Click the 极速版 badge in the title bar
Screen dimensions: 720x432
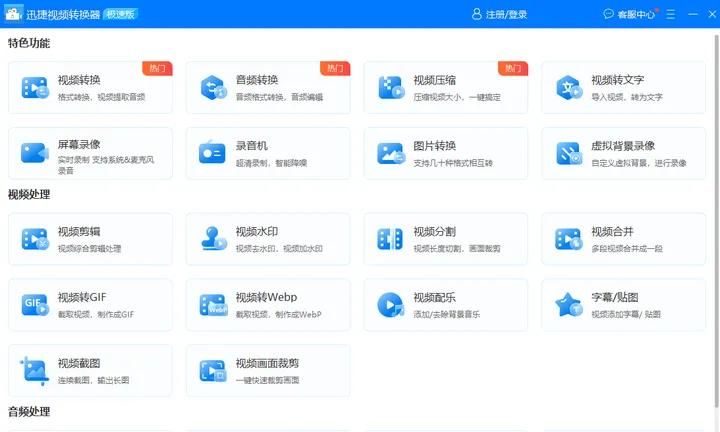pos(120,14)
